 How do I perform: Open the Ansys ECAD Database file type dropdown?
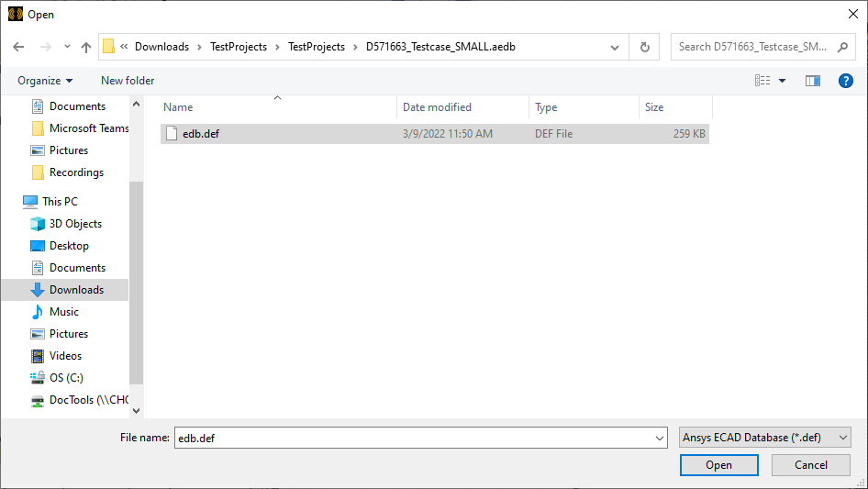[x=765, y=438]
